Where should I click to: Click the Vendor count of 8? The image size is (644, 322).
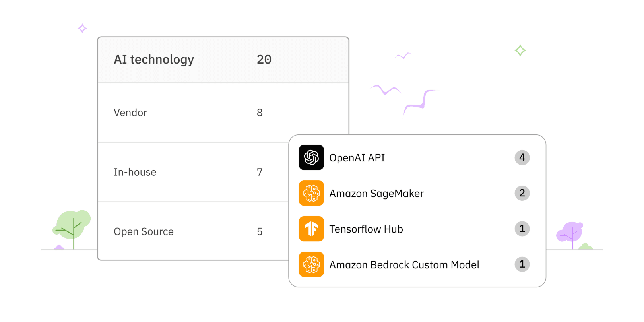click(x=260, y=113)
